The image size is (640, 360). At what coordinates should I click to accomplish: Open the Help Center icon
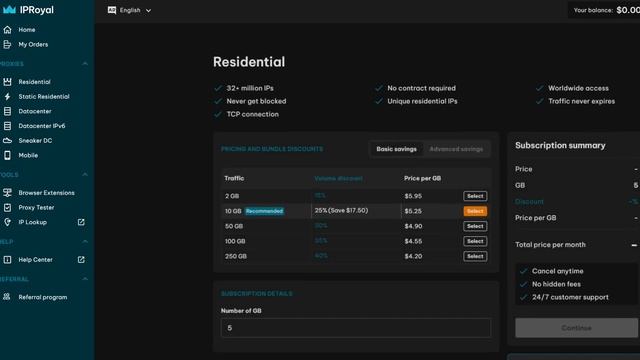click(7, 260)
